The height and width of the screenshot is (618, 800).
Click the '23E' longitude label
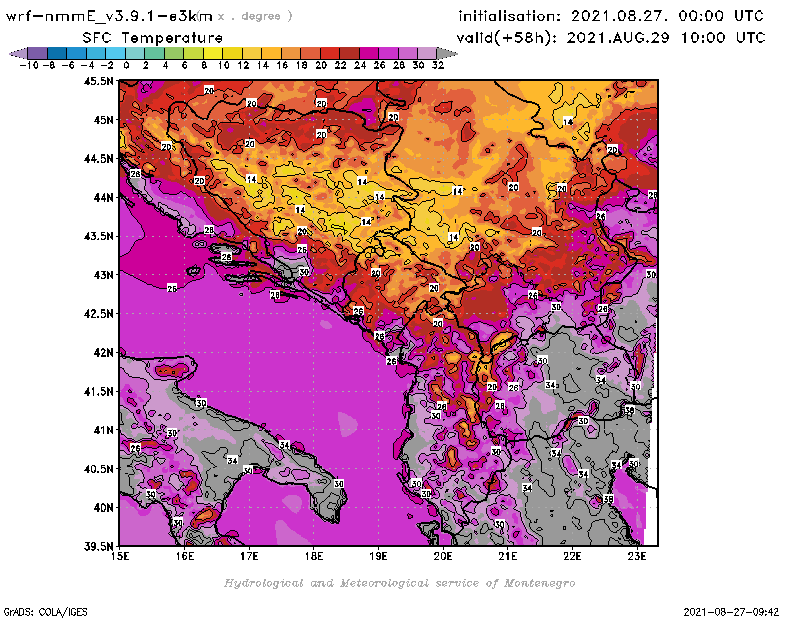(637, 556)
